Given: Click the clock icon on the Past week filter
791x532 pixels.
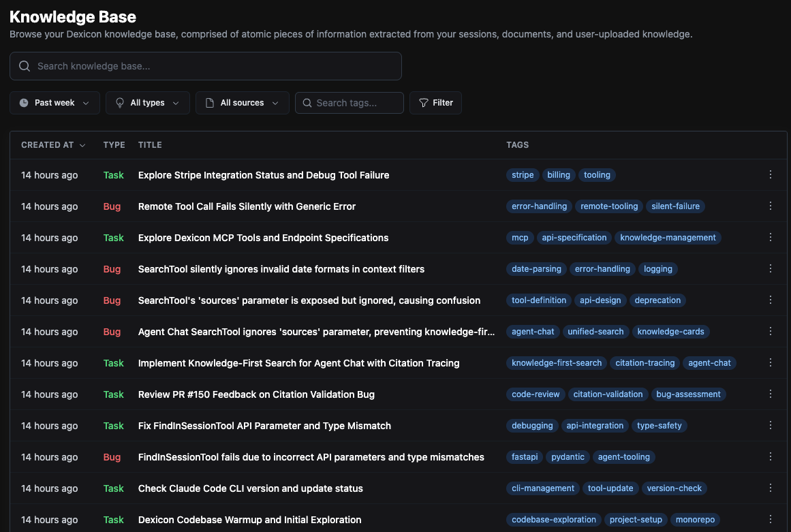Looking at the screenshot, I should (23, 102).
